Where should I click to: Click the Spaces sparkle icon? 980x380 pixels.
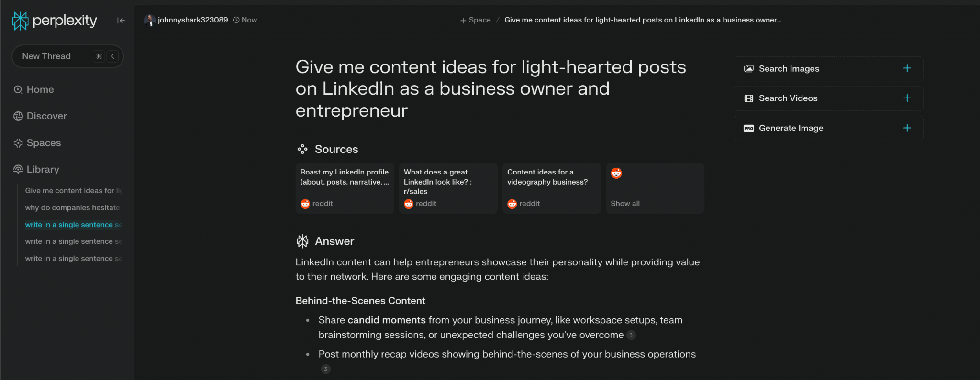(18, 143)
